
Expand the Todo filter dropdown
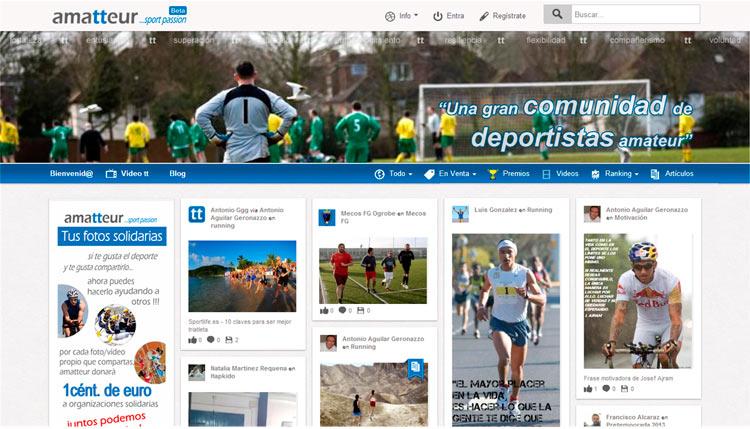click(x=401, y=174)
